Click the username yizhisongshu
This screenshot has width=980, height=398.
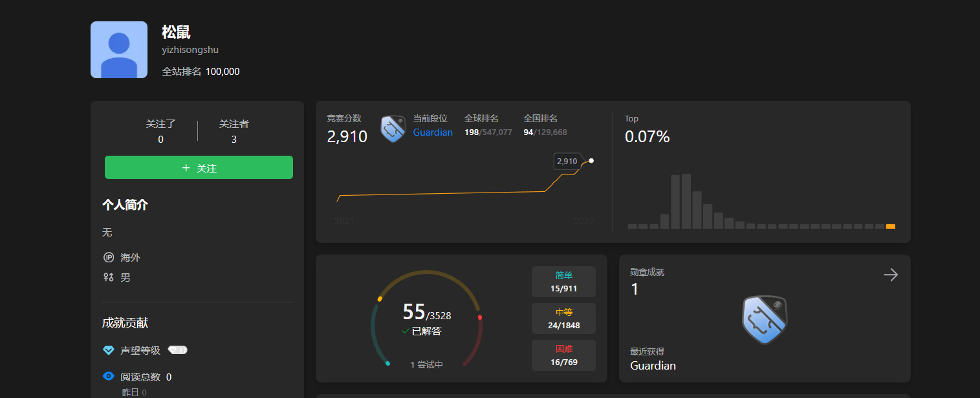click(x=190, y=50)
